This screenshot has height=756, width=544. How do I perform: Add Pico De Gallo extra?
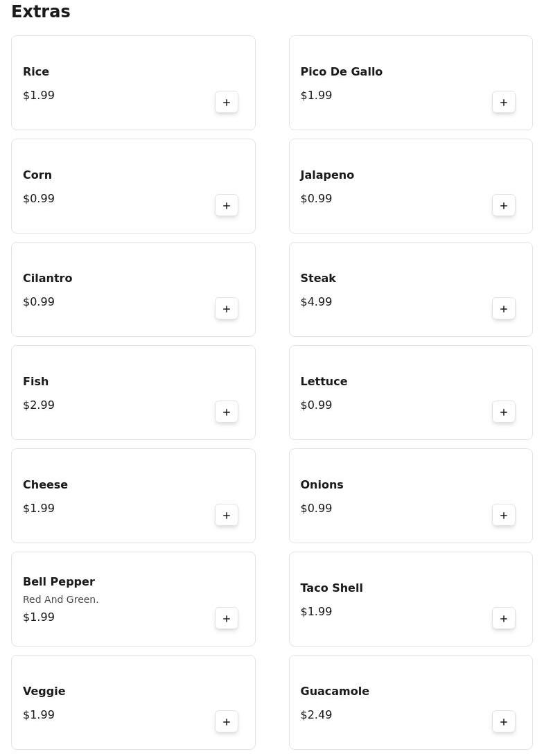point(504,103)
